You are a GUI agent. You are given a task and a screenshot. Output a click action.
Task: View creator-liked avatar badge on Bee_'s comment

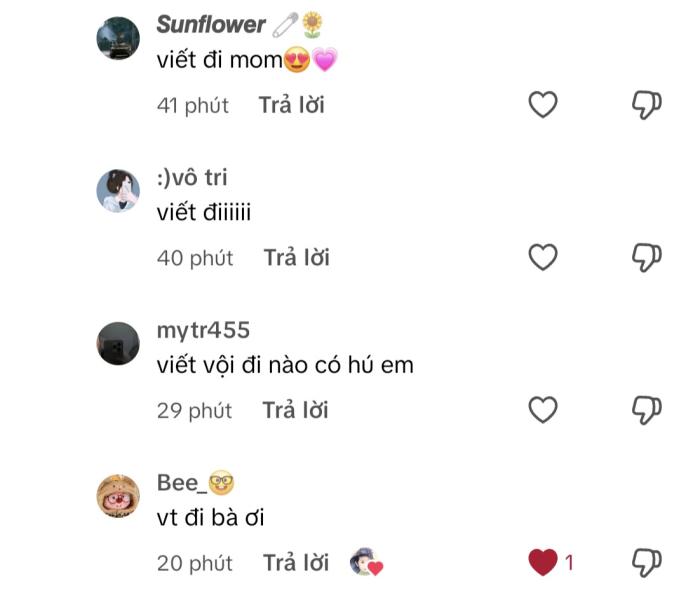366,563
